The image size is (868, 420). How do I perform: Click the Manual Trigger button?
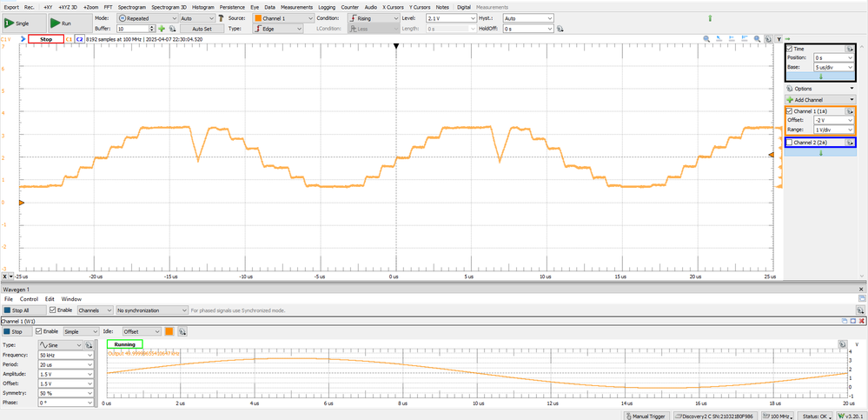pyautogui.click(x=647, y=416)
